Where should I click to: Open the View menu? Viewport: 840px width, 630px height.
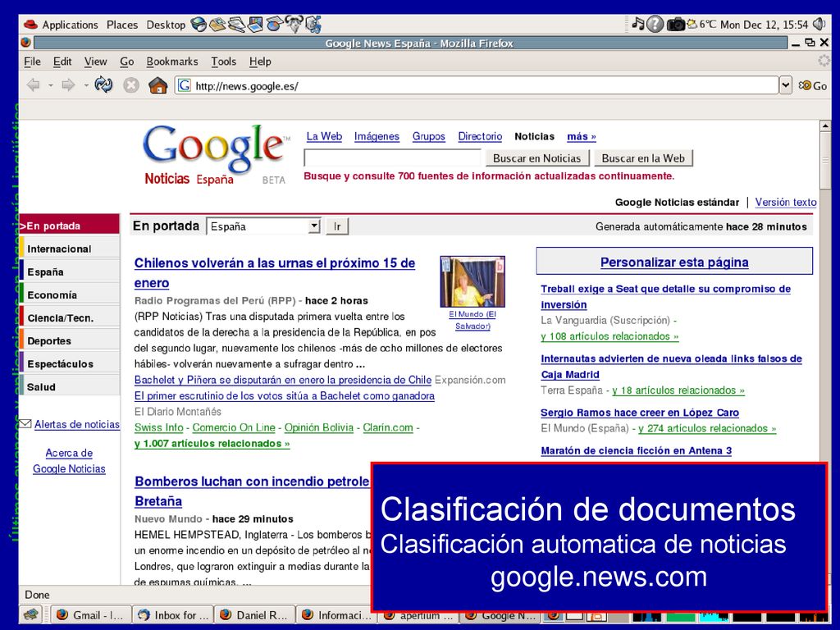95,62
